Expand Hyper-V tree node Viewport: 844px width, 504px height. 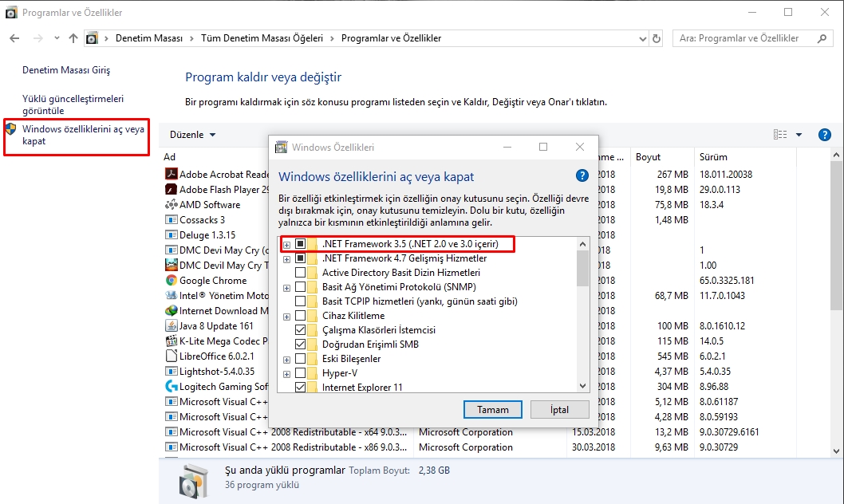(x=287, y=374)
